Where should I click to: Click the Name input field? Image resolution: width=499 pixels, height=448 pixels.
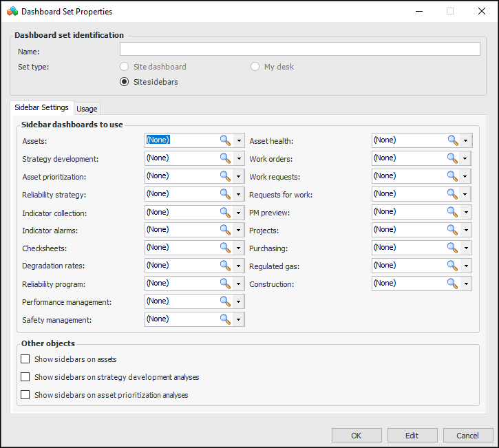[x=299, y=49]
